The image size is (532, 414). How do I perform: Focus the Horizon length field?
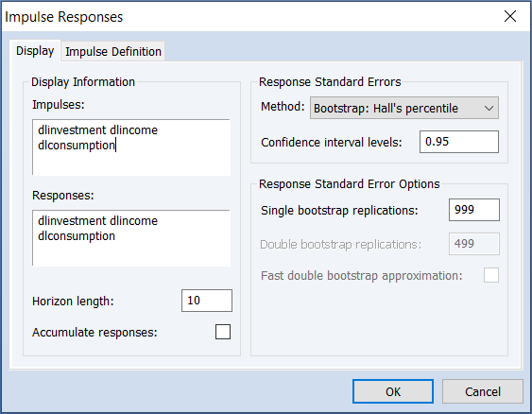click(207, 301)
